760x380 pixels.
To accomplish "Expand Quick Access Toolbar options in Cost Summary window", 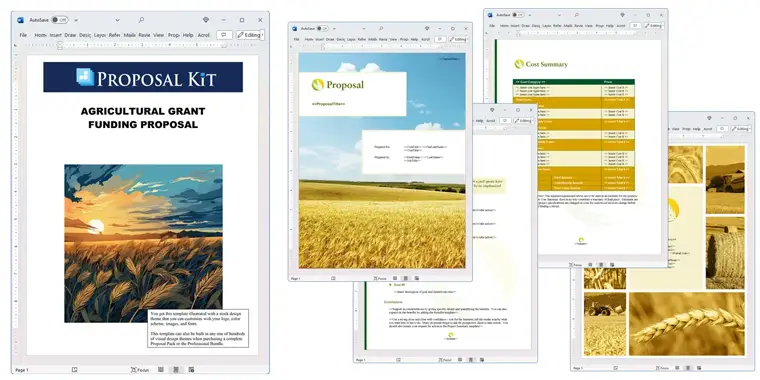I will (530, 15).
